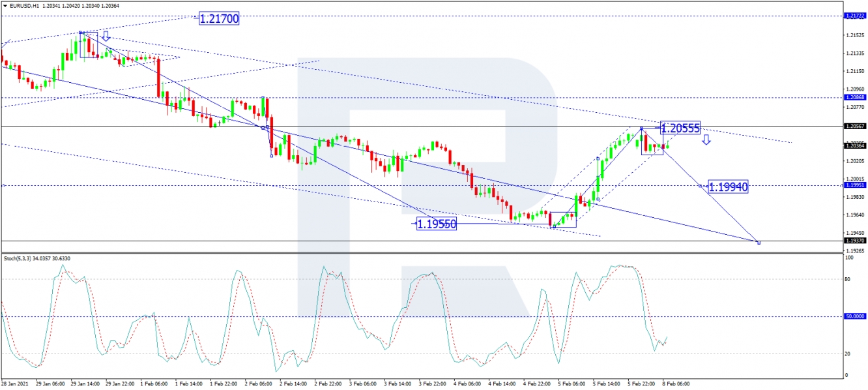Click the triangle icon before EURUSD,H1 title
868x390 pixels.
(5, 6)
